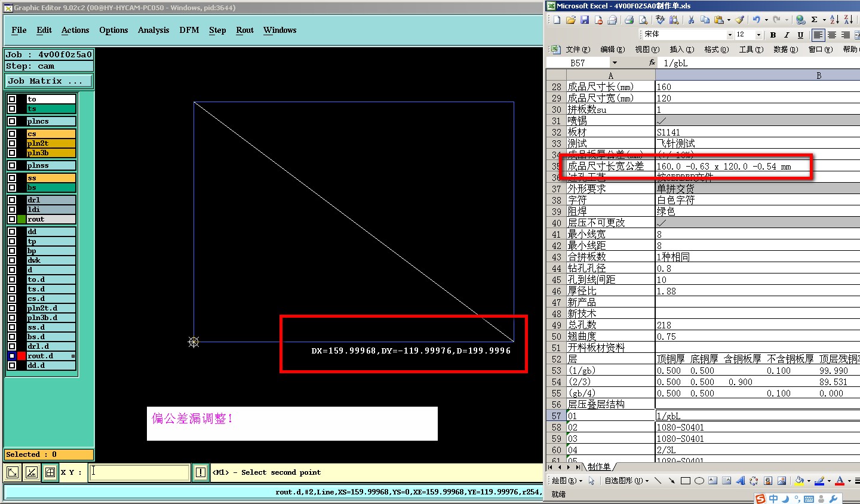Click the Font Color red A swatch
860x504 pixels.
click(840, 480)
